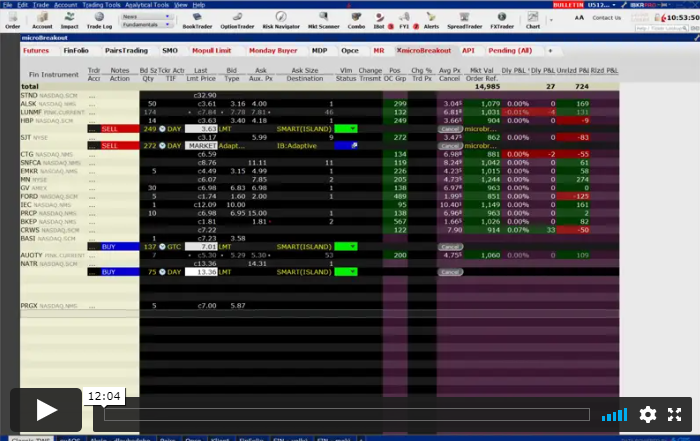Launch the BookTrader tool
Viewport: 700px width, 441px height.
[197, 21]
